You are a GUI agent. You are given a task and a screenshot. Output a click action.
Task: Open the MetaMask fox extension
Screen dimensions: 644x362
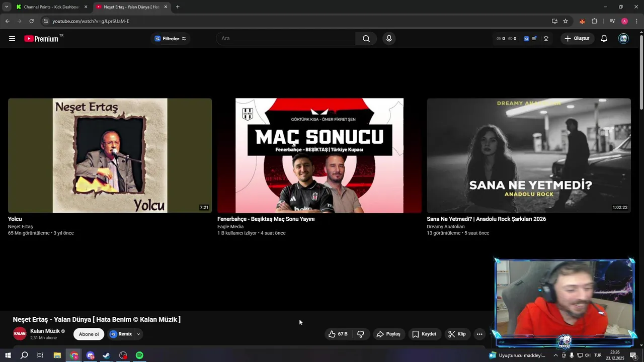pos(582,21)
